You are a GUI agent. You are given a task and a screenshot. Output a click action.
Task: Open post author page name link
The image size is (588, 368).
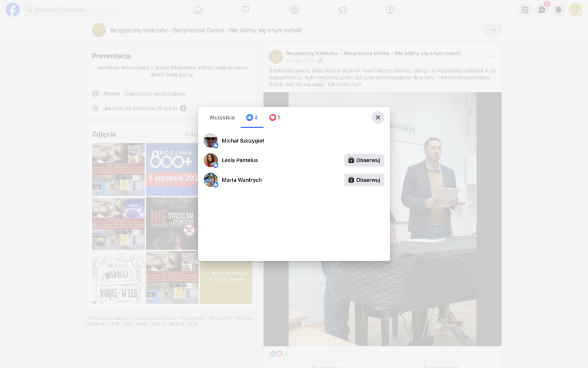point(373,53)
